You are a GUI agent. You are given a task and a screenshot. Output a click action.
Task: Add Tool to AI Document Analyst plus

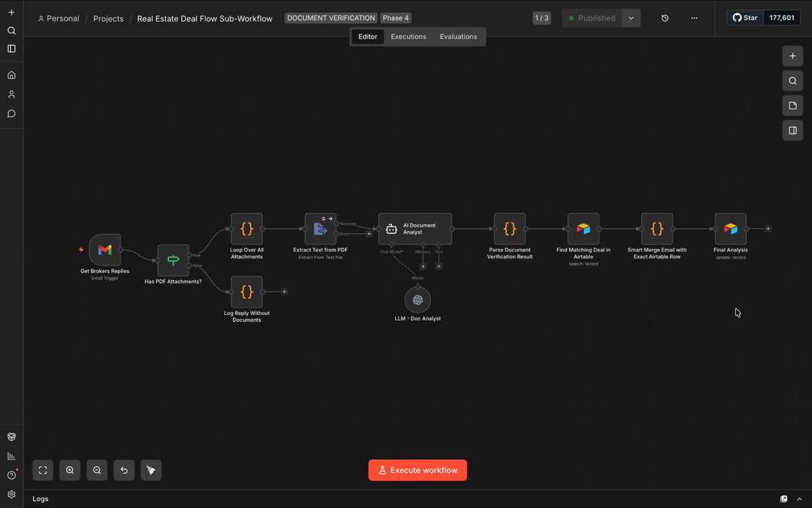(x=438, y=266)
